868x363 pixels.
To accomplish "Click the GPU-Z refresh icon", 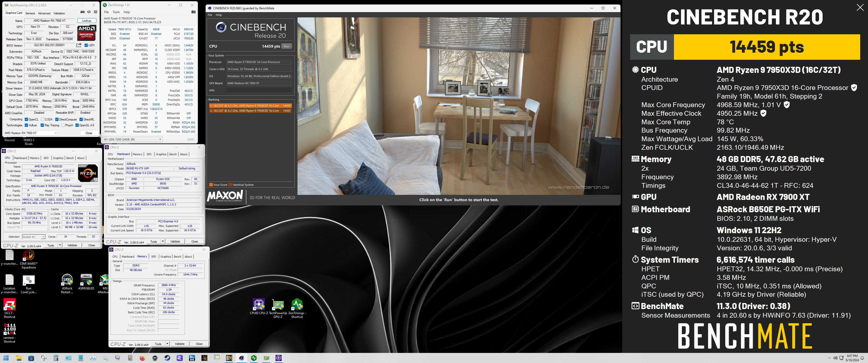I will tap(89, 12).
